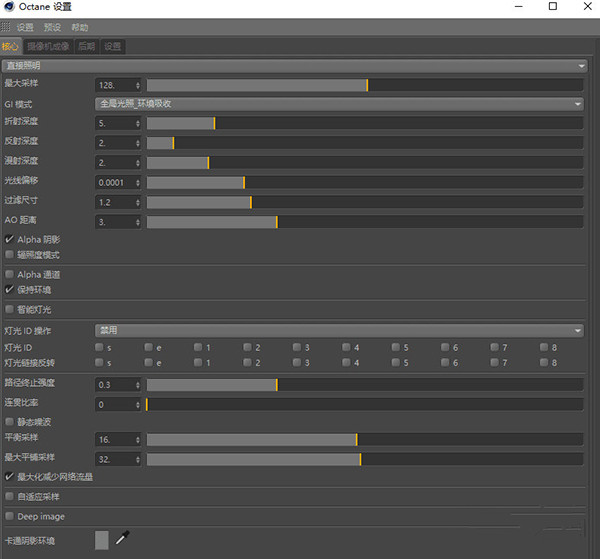The image size is (600, 559).
Task: Disable the 保持环境 checkbox
Action: [x=10, y=289]
